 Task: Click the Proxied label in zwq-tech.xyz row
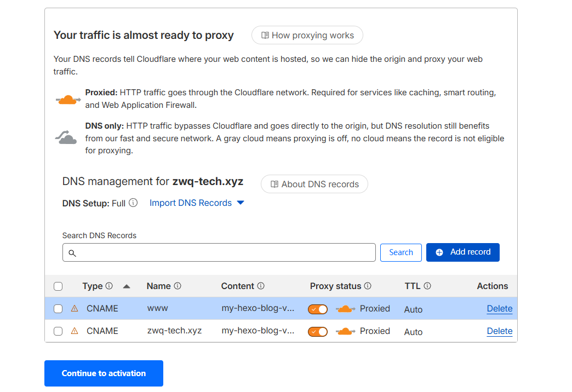coord(375,331)
